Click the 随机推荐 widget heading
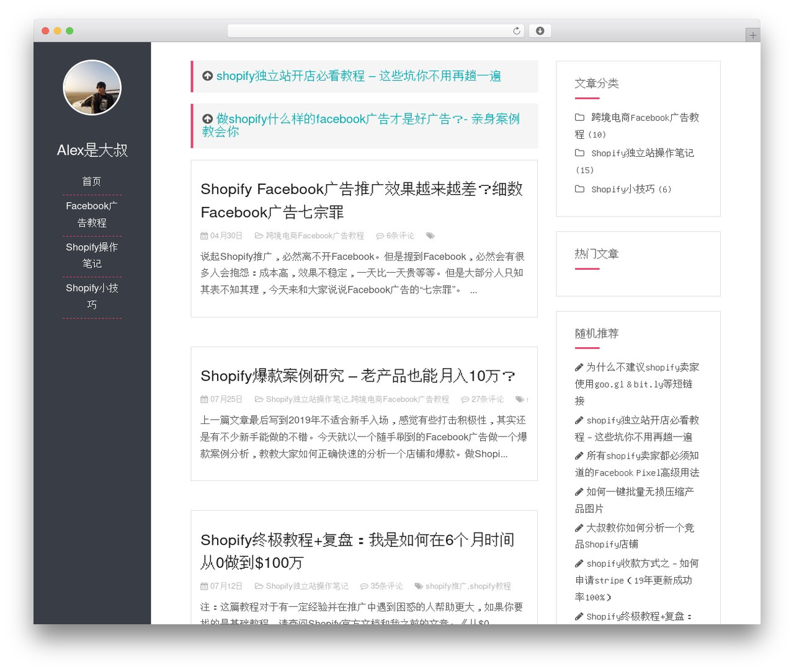Viewport: 794px width, 672px height. pos(597,334)
